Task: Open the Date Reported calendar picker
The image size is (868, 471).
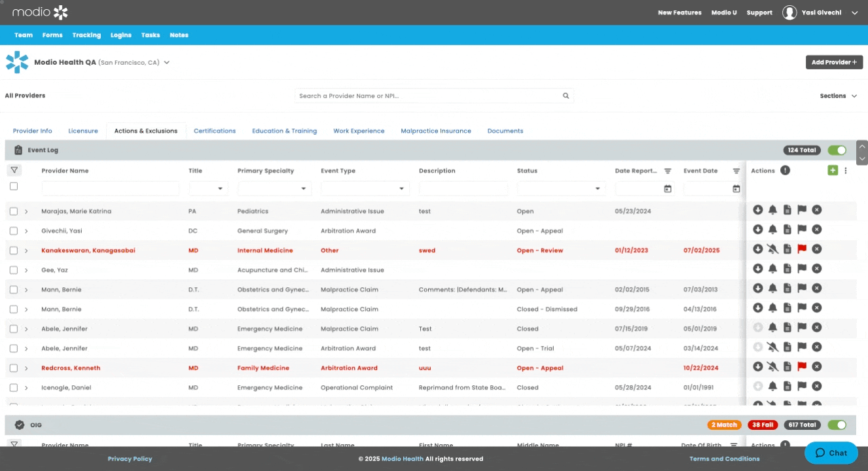Action: pyautogui.click(x=668, y=189)
